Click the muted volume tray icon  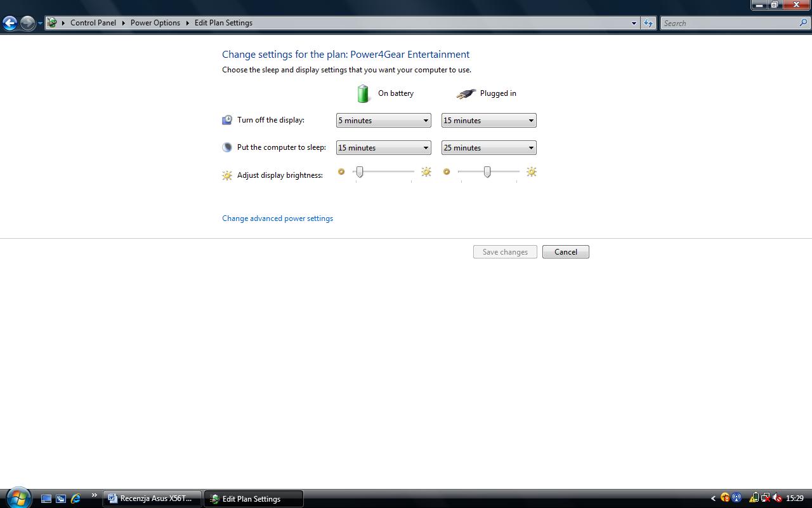point(778,498)
